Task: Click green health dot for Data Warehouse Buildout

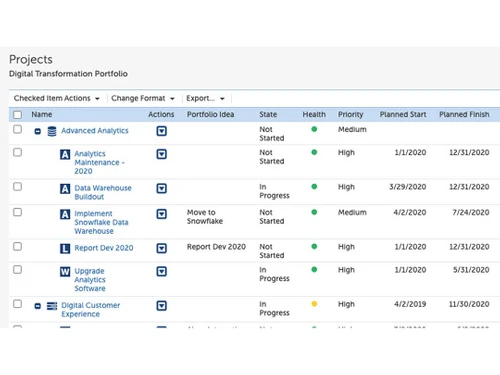Action: tap(314, 187)
